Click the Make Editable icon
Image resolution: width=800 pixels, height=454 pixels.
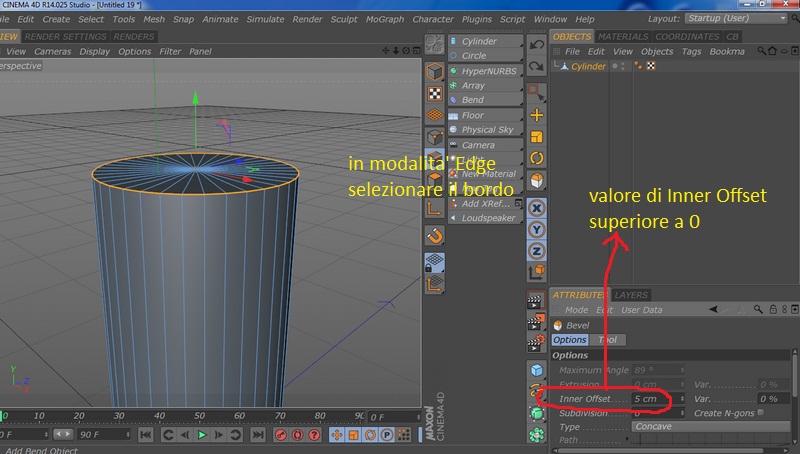pyautogui.click(x=435, y=46)
